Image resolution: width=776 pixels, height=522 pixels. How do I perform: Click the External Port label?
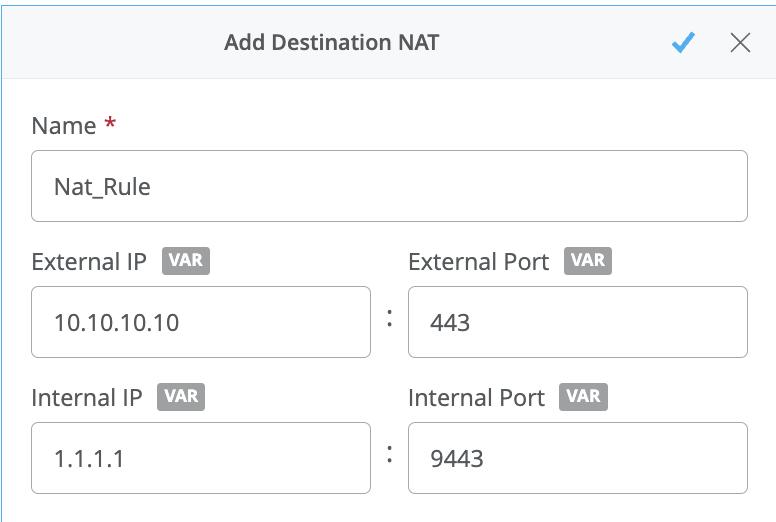tap(478, 262)
